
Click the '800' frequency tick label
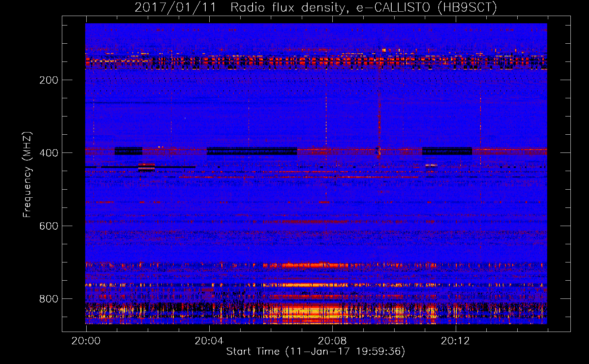tap(49, 299)
